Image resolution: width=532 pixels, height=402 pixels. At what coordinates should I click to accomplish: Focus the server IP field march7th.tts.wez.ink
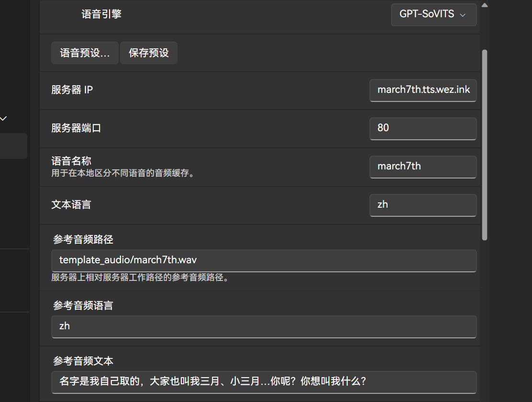pyautogui.click(x=422, y=90)
